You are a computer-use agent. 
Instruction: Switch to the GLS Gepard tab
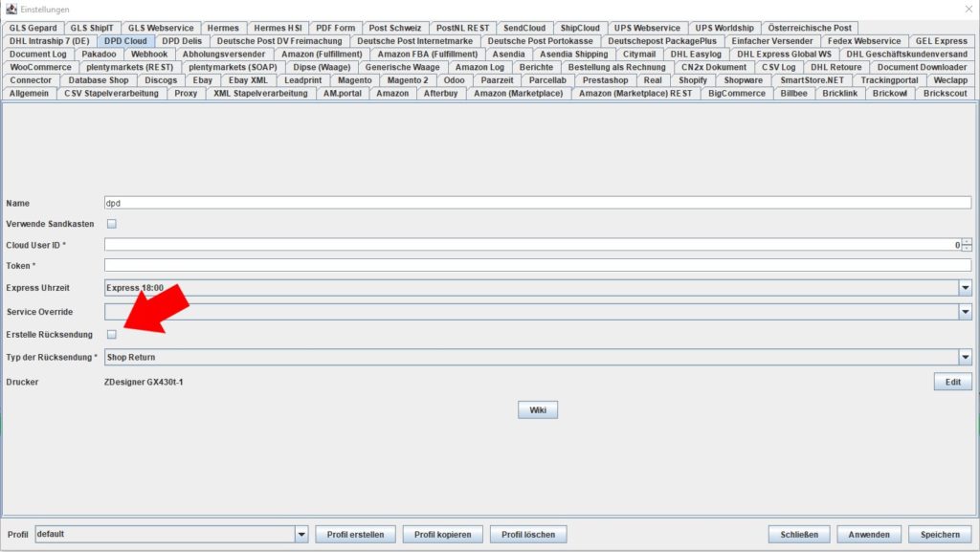click(33, 28)
